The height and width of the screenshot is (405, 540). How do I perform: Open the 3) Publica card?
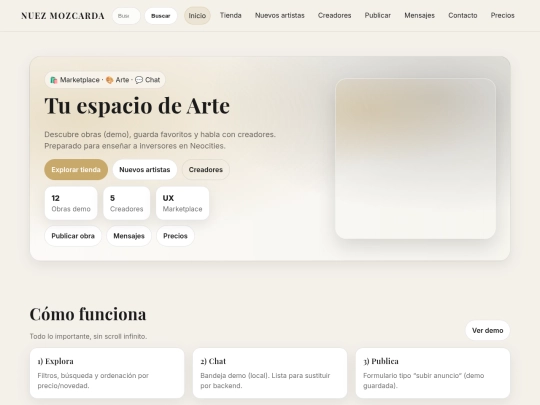tap(433, 373)
